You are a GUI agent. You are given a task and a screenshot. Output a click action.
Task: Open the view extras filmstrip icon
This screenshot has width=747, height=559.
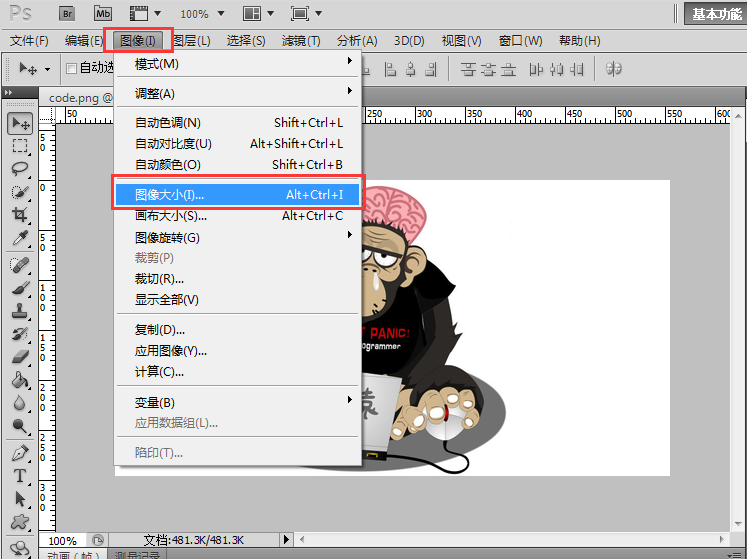click(x=139, y=13)
